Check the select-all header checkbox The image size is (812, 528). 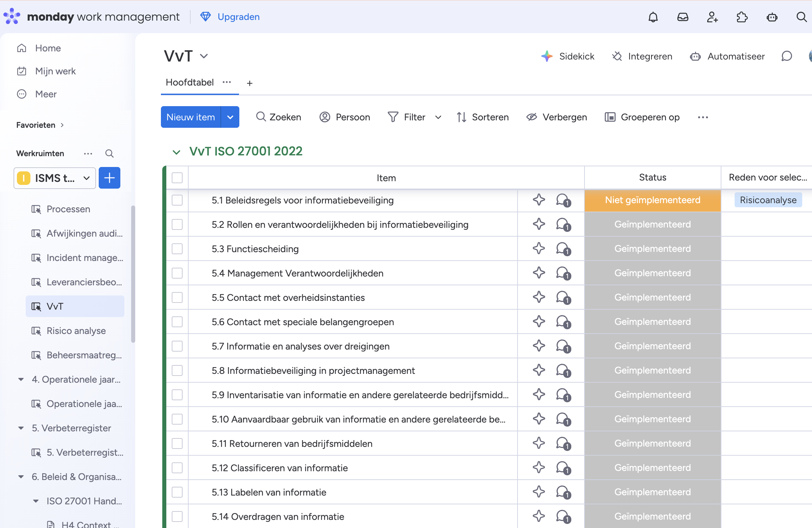177,178
